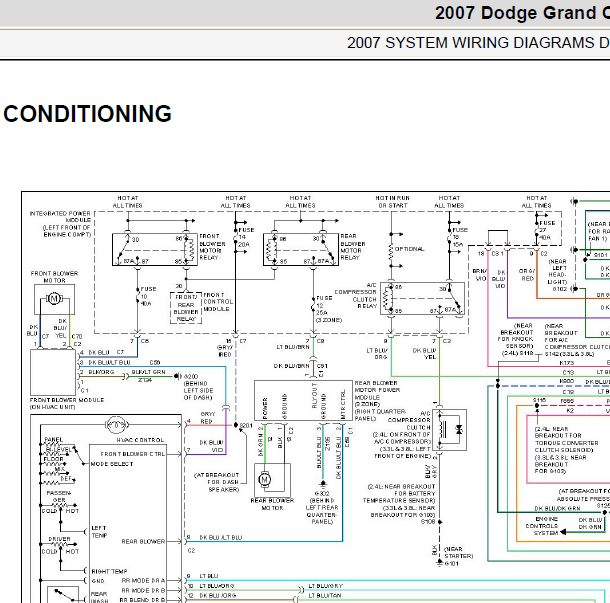The height and width of the screenshot is (603, 610).
Task: Click the 'DRIVER' temperature control label
Action: click(60, 539)
